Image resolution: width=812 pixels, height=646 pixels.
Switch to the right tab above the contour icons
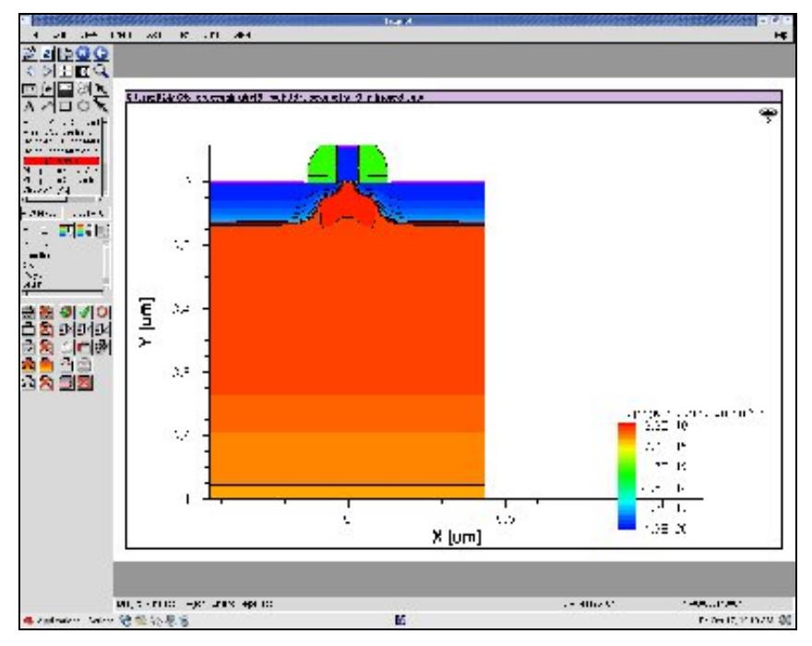point(88,213)
